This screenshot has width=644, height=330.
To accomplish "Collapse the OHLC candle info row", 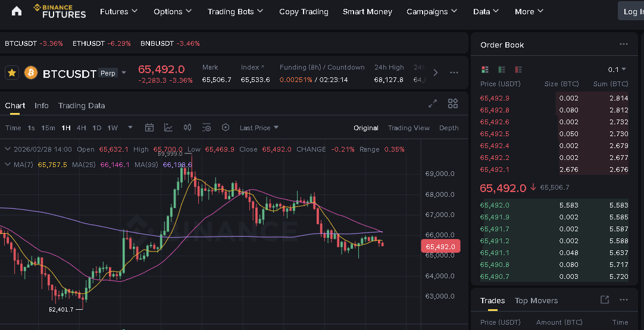I will 7,149.
